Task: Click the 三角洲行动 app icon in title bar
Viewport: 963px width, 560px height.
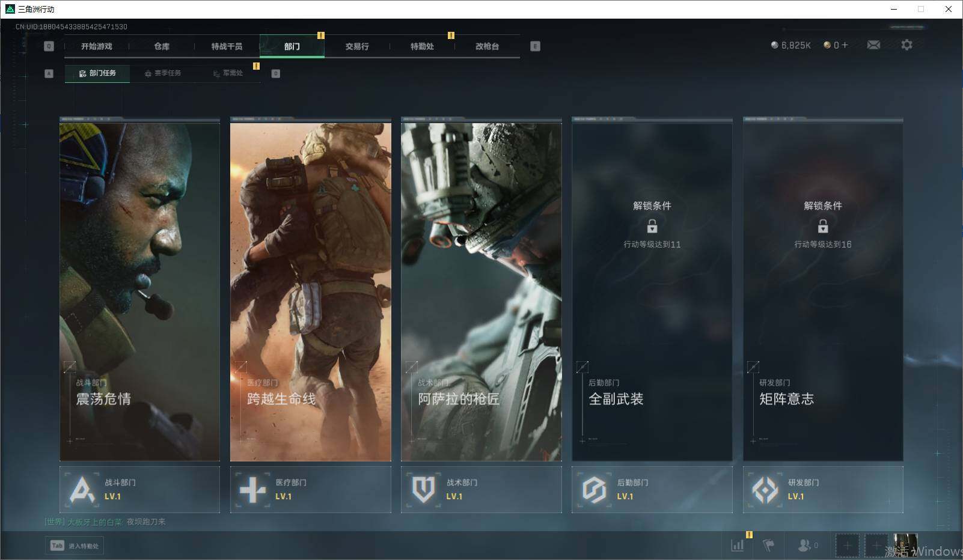Action: coord(10,9)
